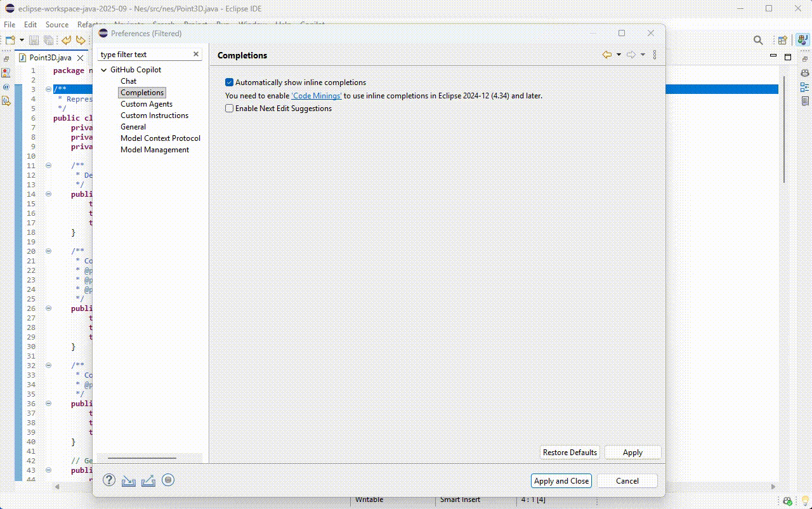Open the Edit menu
The height and width of the screenshot is (509, 812).
pyautogui.click(x=30, y=24)
